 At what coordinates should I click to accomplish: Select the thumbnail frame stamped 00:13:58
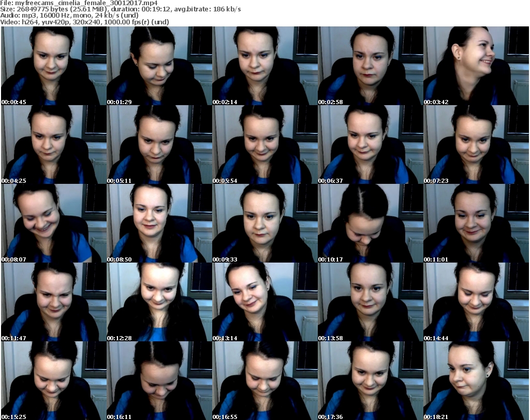[371, 302]
